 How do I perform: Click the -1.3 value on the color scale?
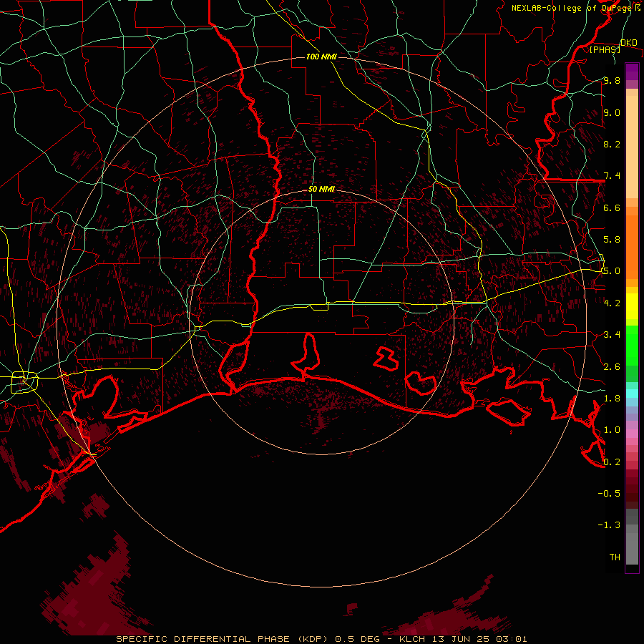point(609,525)
